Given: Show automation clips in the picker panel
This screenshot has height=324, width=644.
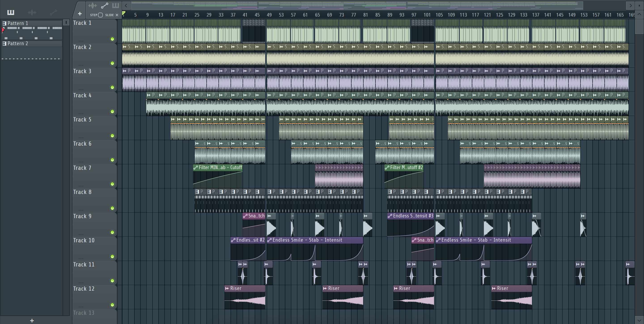Looking at the screenshot, I should pos(53,12).
